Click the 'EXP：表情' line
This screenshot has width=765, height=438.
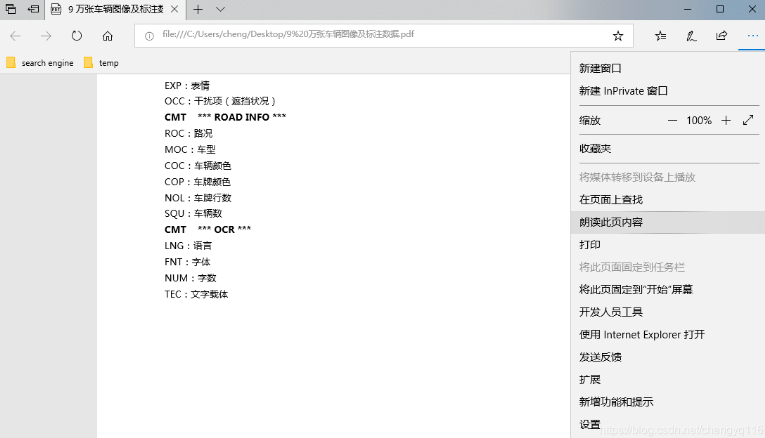click(x=187, y=86)
